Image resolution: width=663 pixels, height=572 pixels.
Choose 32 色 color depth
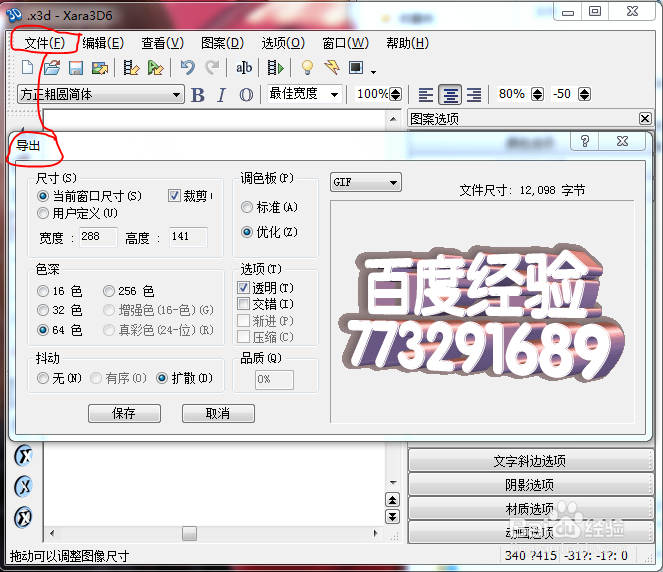60,310
